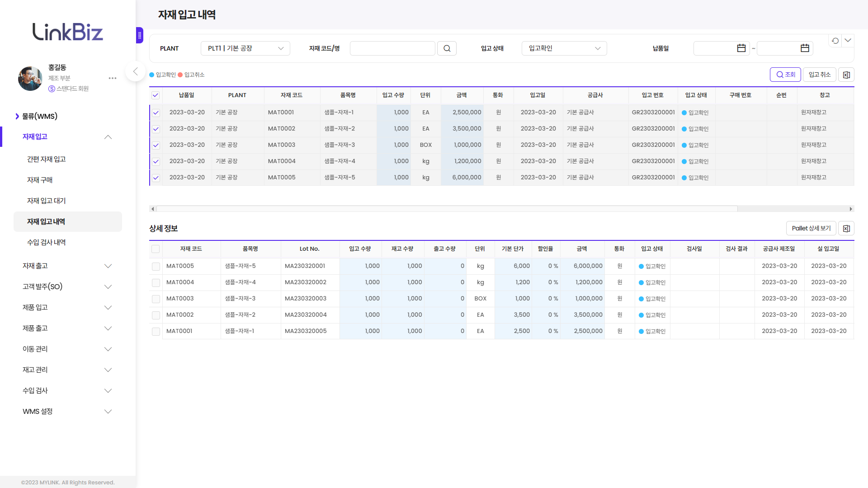Image resolution: width=868 pixels, height=488 pixels.
Task: Click the material code search magnifier icon
Action: (x=447, y=48)
